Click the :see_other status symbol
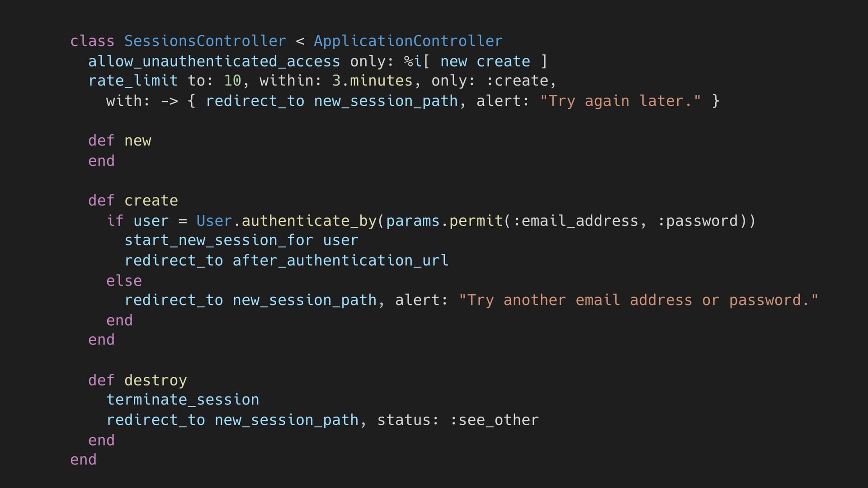 (x=494, y=420)
